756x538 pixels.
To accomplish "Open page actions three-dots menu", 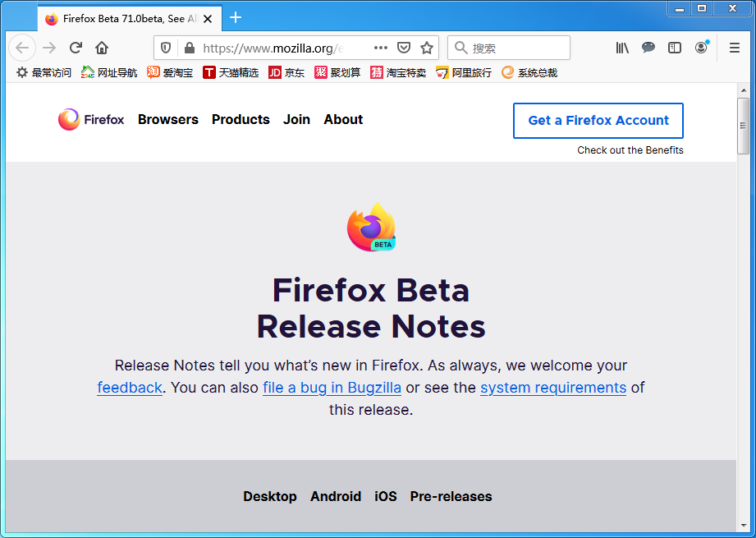I will tap(381, 48).
